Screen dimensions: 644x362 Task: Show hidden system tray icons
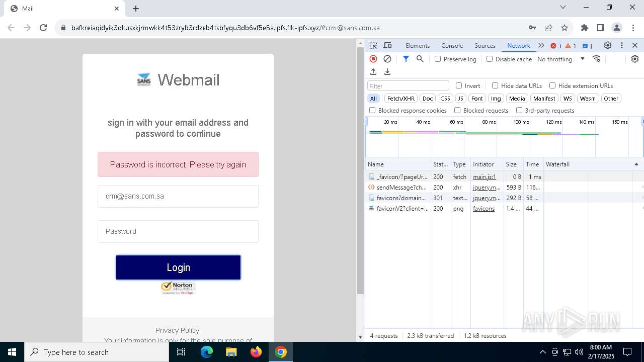542,352
